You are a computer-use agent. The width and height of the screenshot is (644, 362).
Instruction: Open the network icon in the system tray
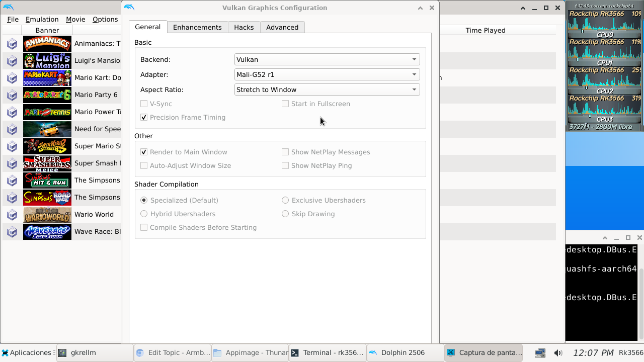[540, 353]
